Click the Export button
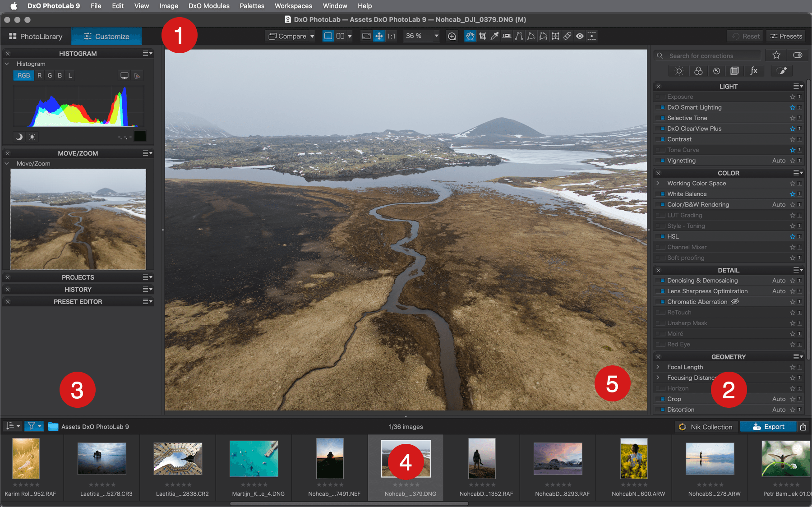The image size is (812, 507). pos(768,427)
